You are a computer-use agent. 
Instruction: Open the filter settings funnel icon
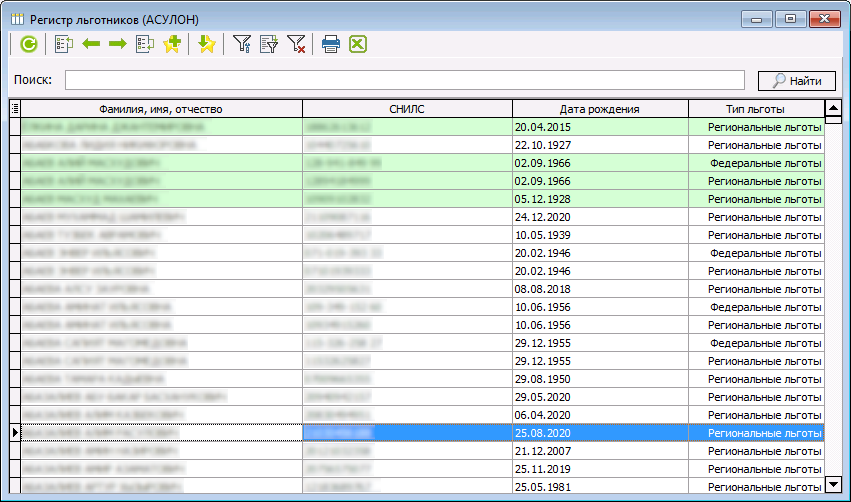click(x=241, y=44)
